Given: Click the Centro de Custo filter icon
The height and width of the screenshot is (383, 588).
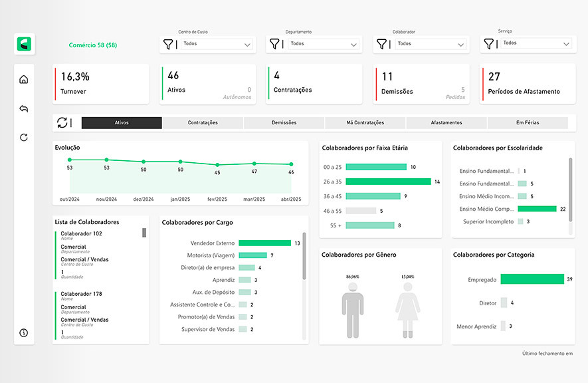Looking at the screenshot, I should click(x=168, y=44).
